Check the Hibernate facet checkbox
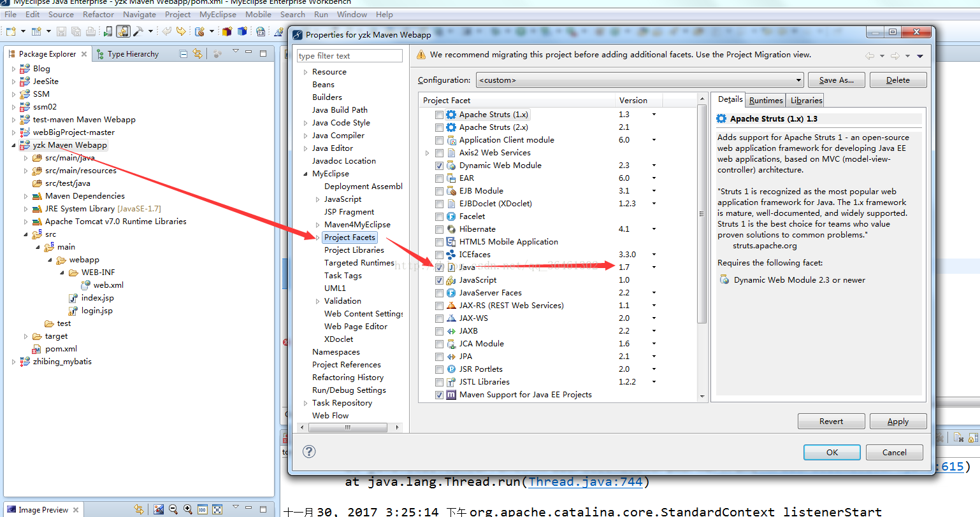The width and height of the screenshot is (980, 517). [439, 229]
